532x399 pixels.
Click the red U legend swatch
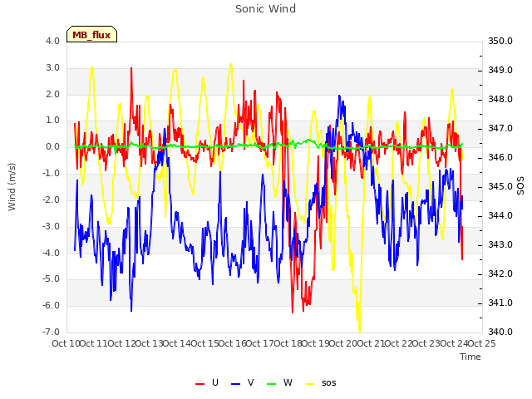click(199, 384)
